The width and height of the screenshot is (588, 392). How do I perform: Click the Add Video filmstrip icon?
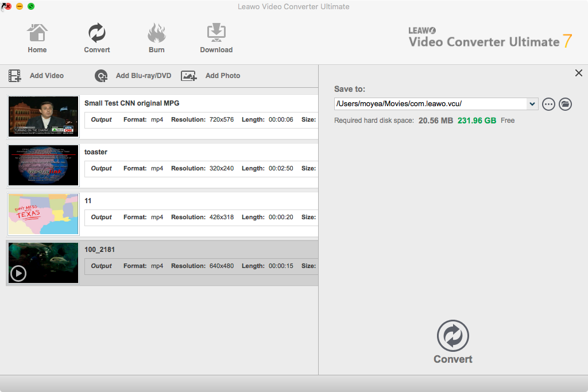15,76
